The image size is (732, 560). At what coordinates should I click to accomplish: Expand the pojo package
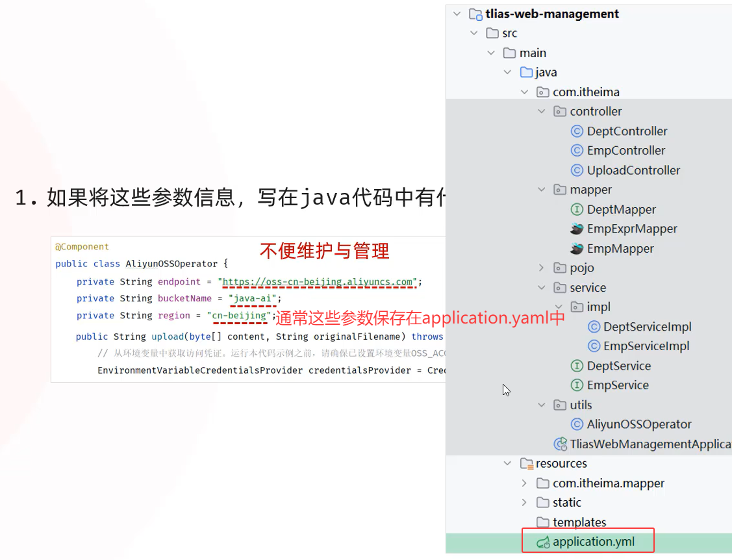(x=542, y=268)
